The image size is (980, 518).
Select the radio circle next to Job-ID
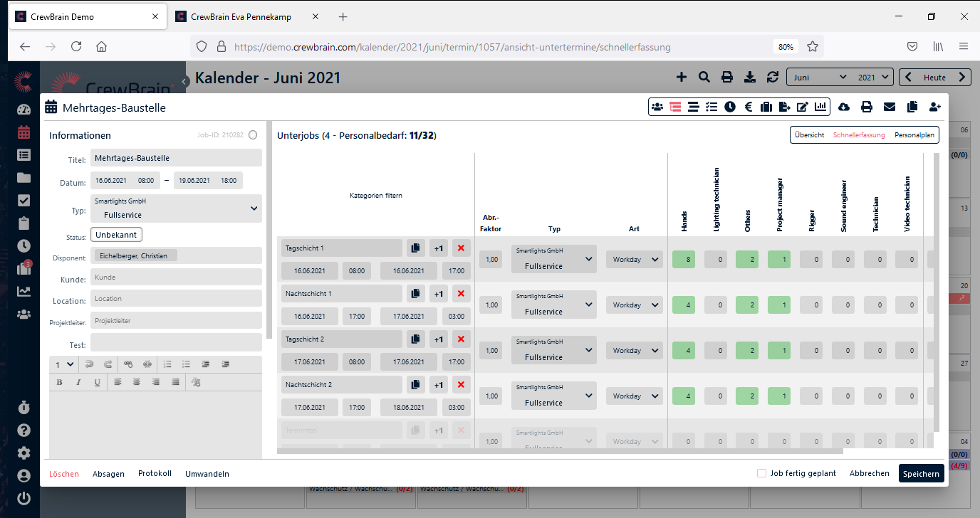(253, 135)
